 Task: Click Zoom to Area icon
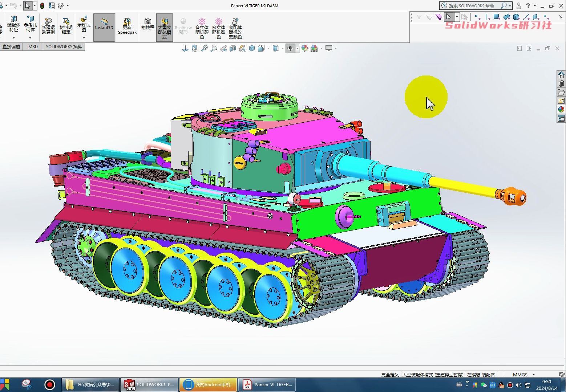[x=214, y=48]
